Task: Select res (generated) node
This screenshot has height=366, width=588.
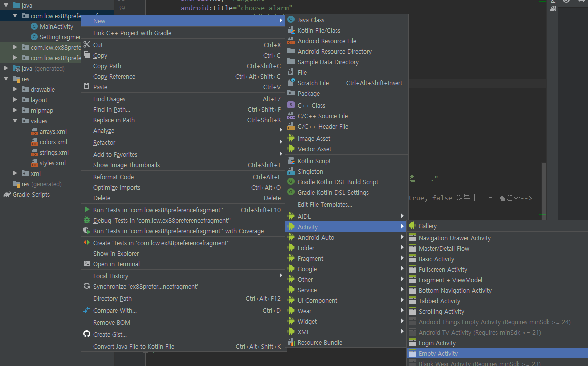Action: pyautogui.click(x=41, y=184)
